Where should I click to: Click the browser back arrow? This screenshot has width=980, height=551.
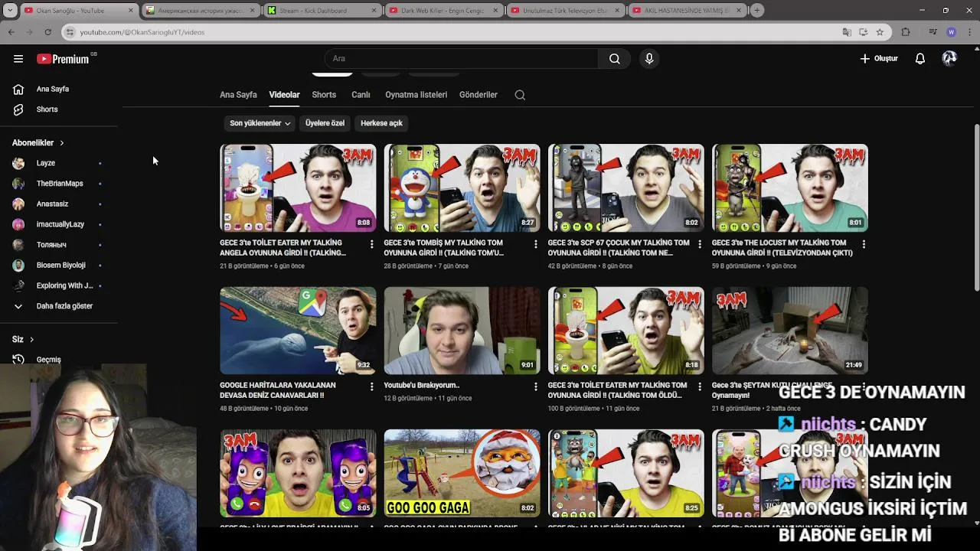[11, 32]
